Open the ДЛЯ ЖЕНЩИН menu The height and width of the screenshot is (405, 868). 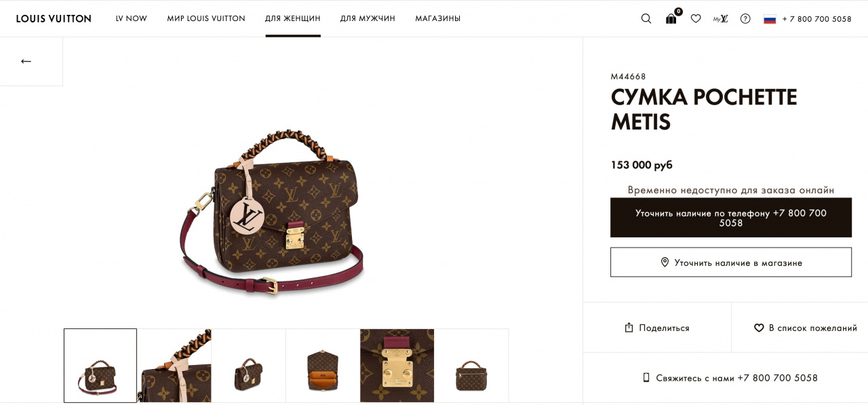point(293,18)
